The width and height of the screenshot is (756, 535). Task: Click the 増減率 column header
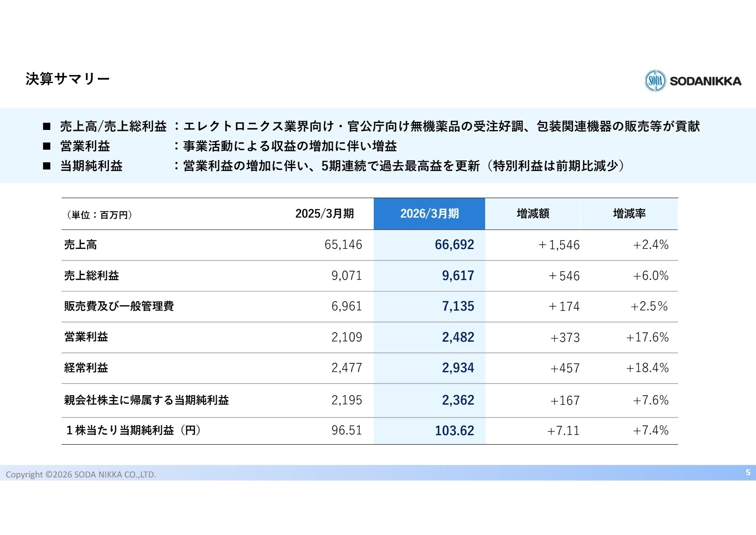[x=629, y=214]
